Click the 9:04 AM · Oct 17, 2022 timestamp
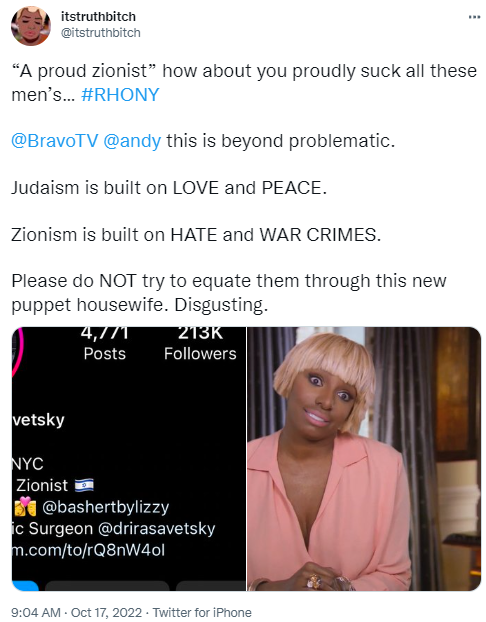The height and width of the screenshot is (622, 486). (77, 612)
